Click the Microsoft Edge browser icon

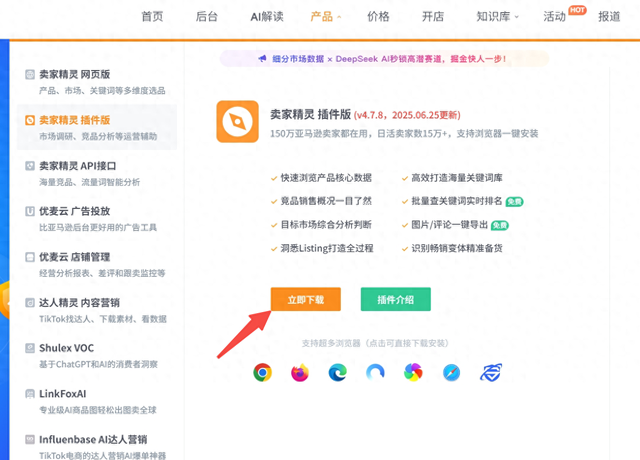click(x=338, y=372)
